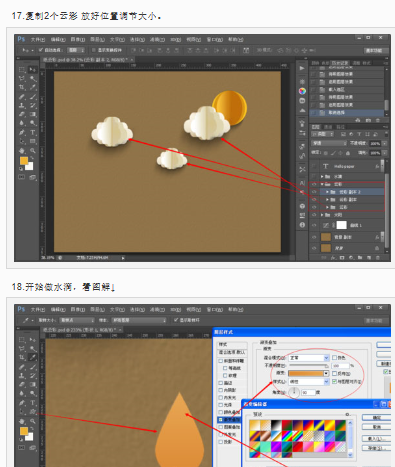
Task: Click 取消 button in gradient editor
Action: [x=376, y=427]
